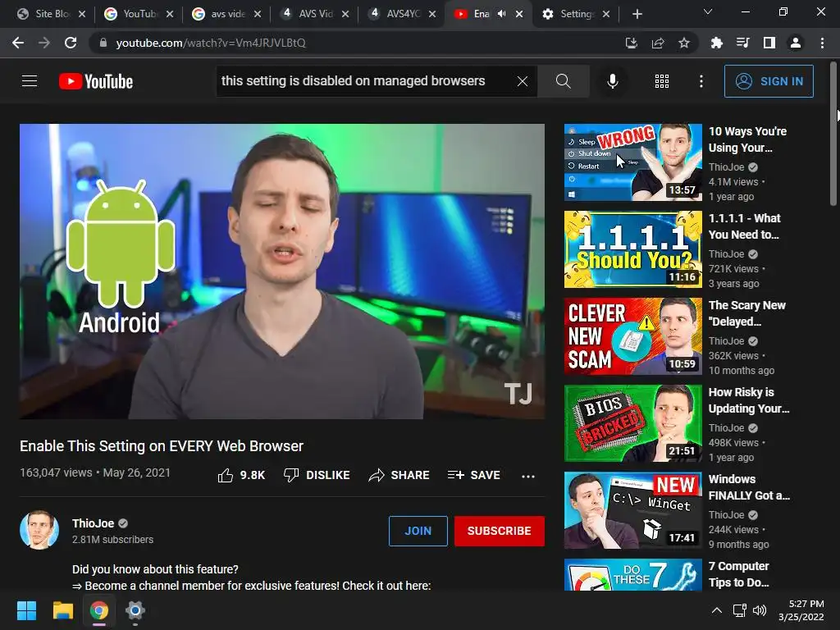Image resolution: width=840 pixels, height=630 pixels.
Task: Toggle Chrome side panel
Action: click(x=769, y=43)
